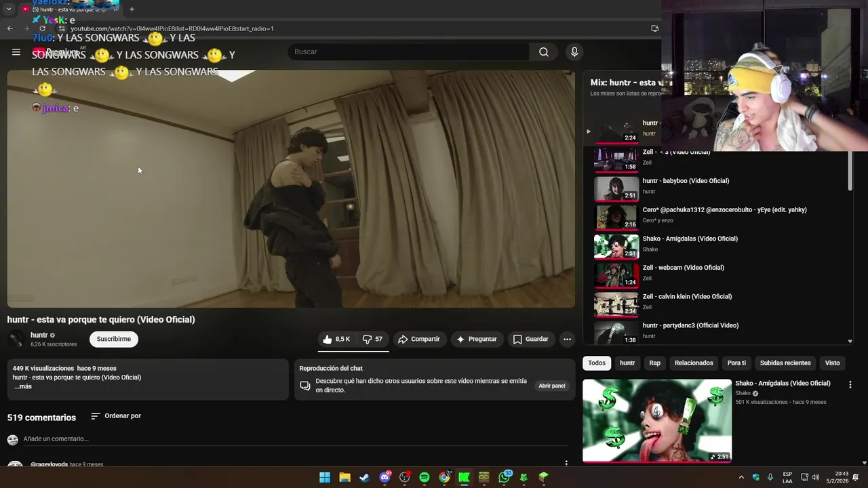This screenshot has width=868, height=488.
Task: Open Spotify from the taskbar
Action: point(425,477)
